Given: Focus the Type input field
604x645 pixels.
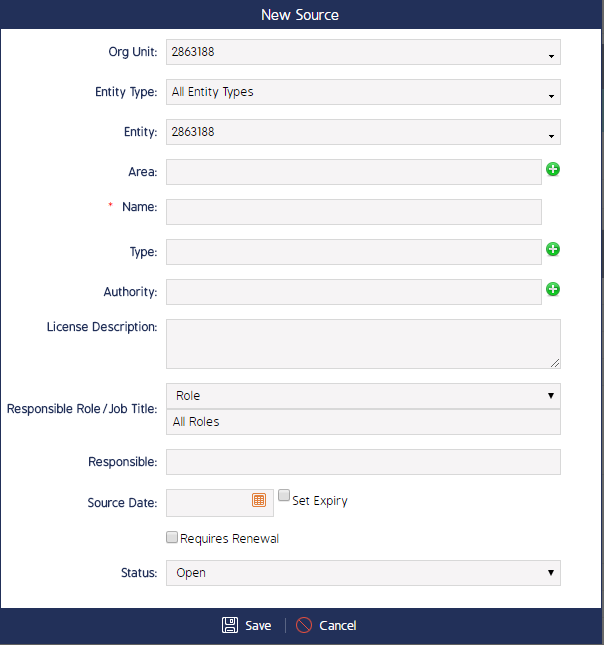Looking at the screenshot, I should point(354,252).
